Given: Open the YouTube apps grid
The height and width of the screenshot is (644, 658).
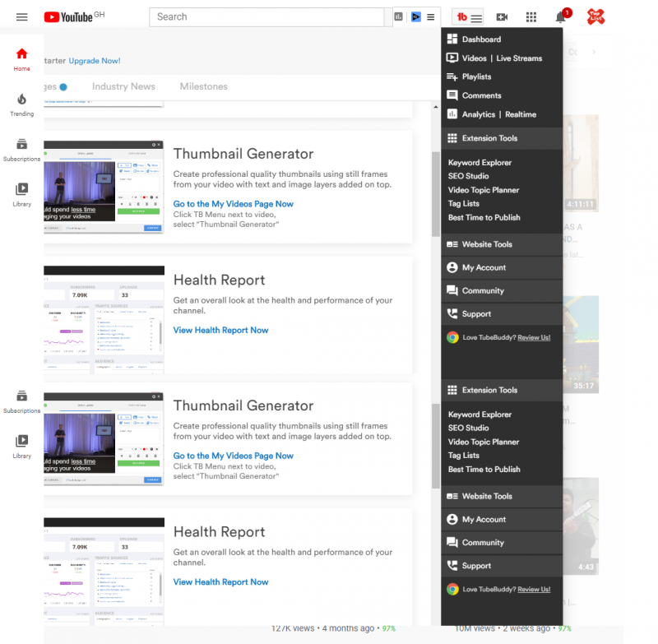Looking at the screenshot, I should 531,17.
